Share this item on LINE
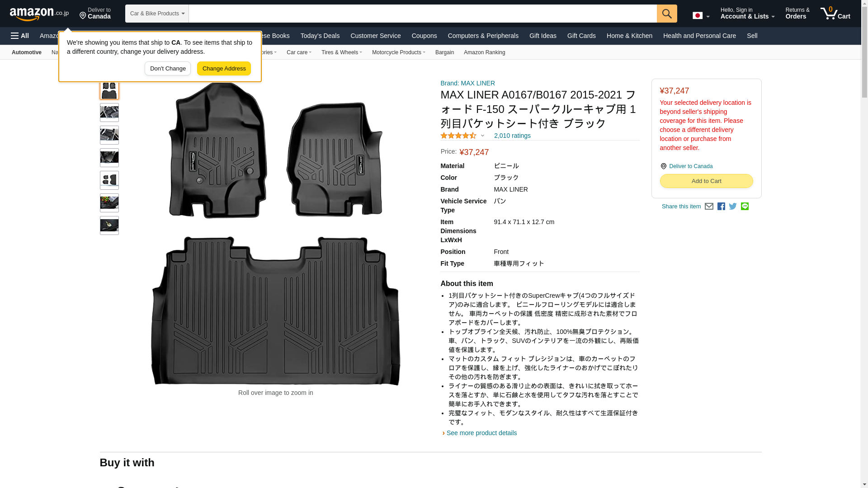 click(x=745, y=206)
